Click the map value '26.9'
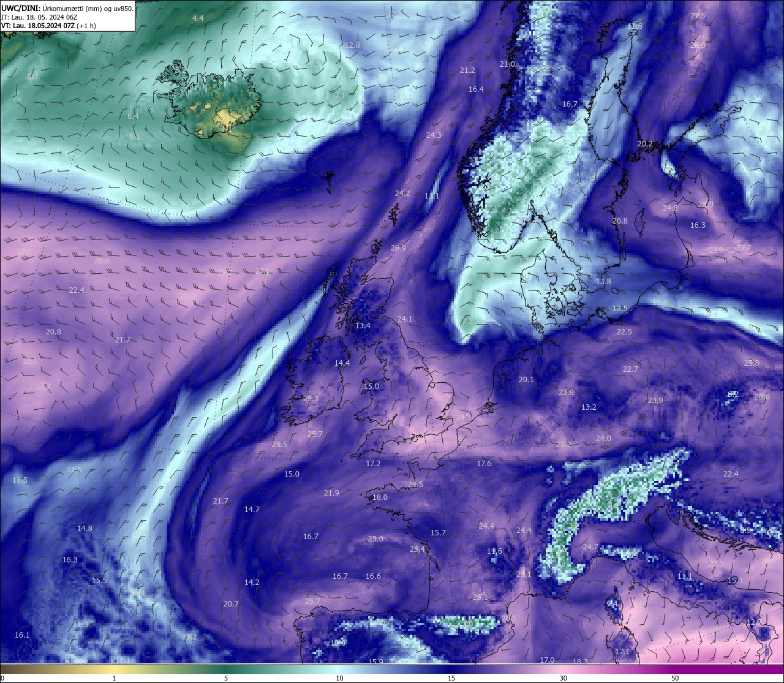This screenshot has height=683, width=784. [x=398, y=248]
